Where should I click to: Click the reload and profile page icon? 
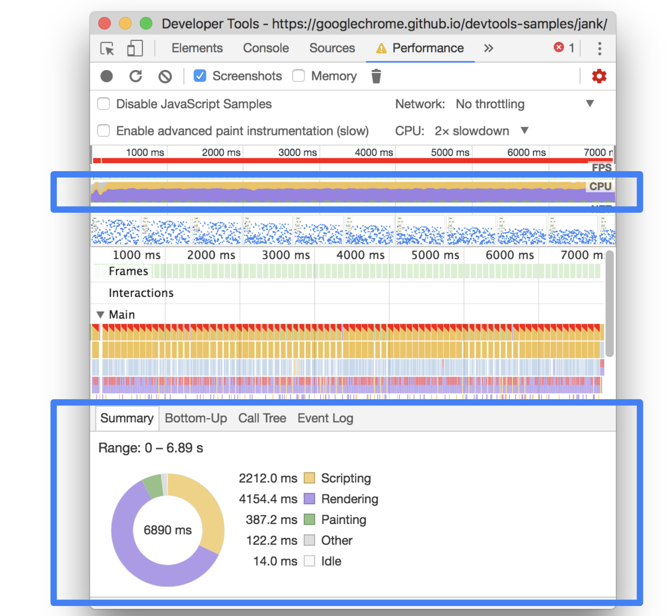136,76
